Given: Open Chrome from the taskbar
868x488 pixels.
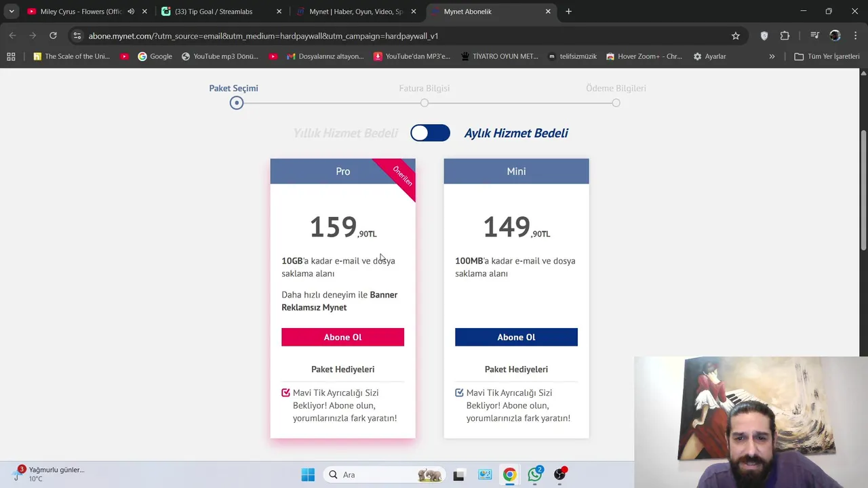Looking at the screenshot, I should (509, 475).
